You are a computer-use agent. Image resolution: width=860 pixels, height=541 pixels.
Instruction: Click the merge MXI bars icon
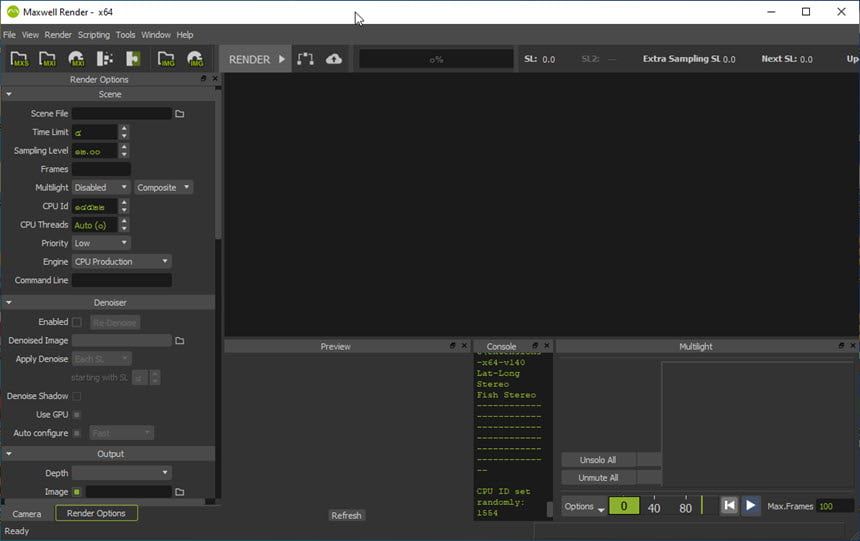[104, 59]
